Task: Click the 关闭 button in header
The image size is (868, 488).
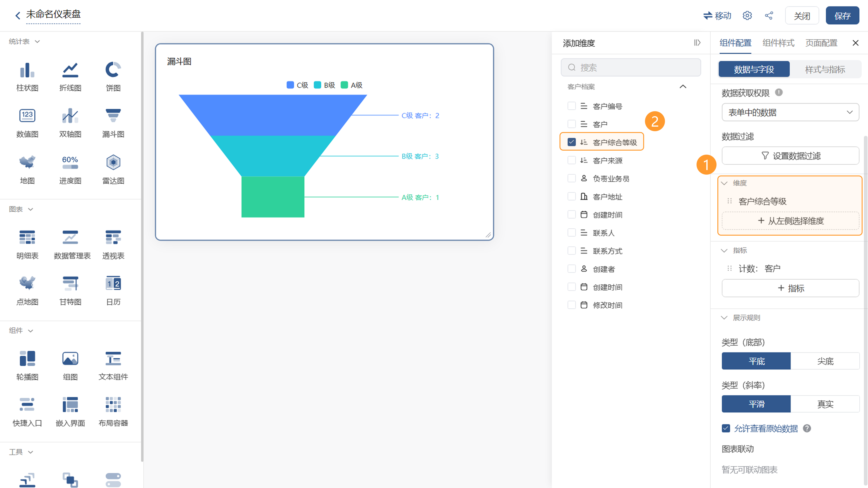Action: click(x=802, y=16)
